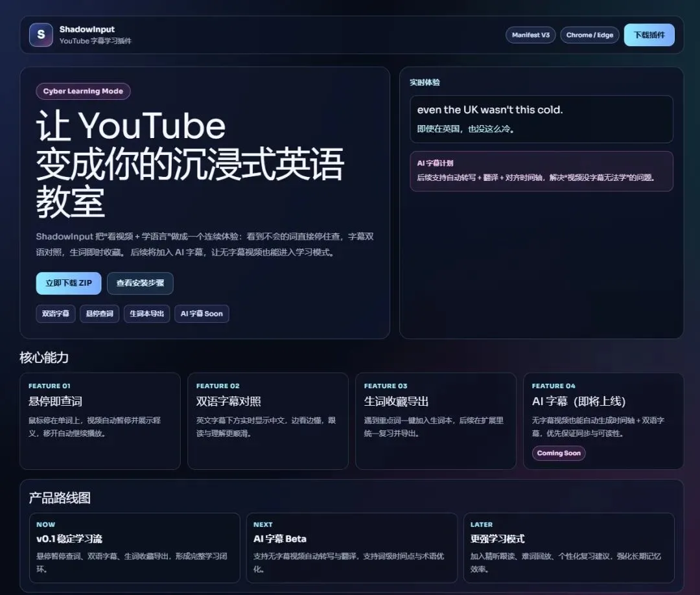
Task: Click v0.1 稳定学习流 roadmap title
Action: click(69, 539)
